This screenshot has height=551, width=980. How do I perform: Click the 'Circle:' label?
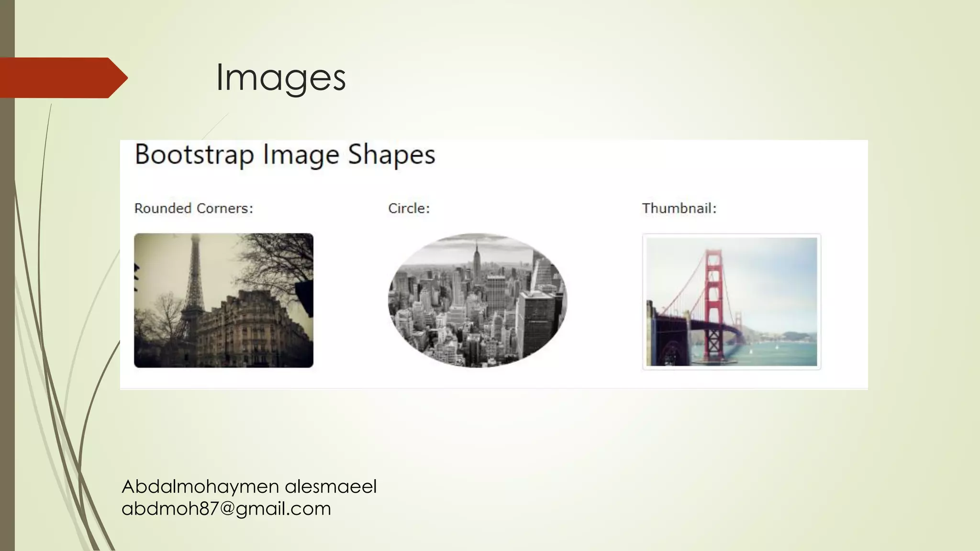(409, 209)
